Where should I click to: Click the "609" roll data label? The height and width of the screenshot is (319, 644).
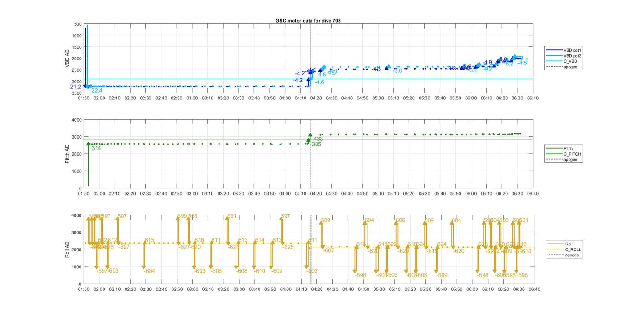pos(429,220)
